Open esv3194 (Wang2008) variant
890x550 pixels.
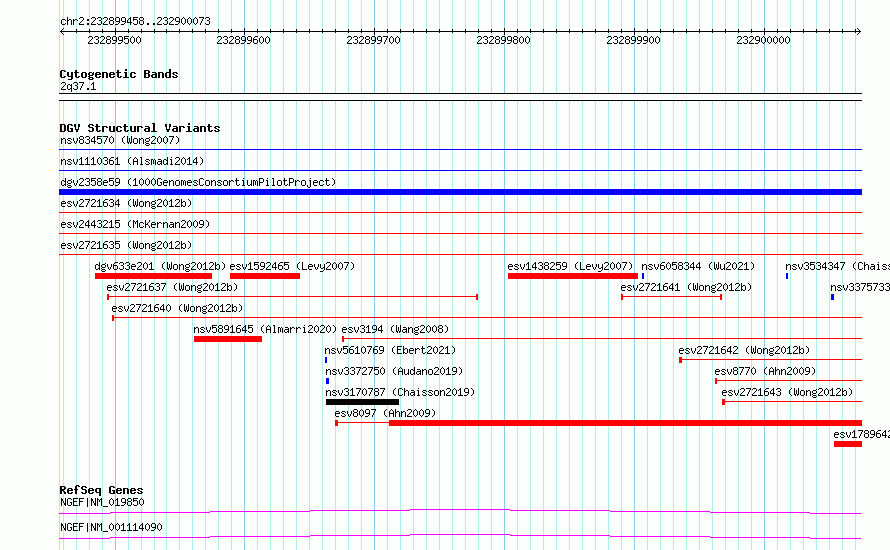(x=395, y=329)
